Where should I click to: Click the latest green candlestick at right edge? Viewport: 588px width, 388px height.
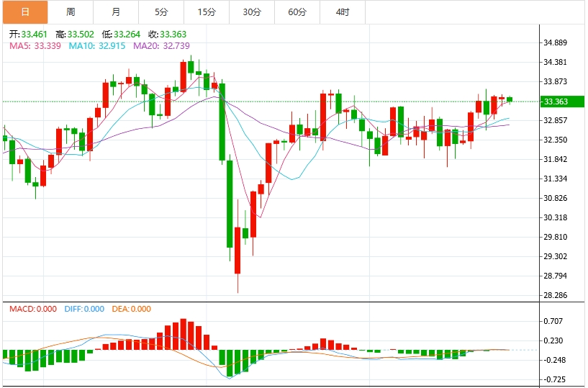tap(510, 99)
